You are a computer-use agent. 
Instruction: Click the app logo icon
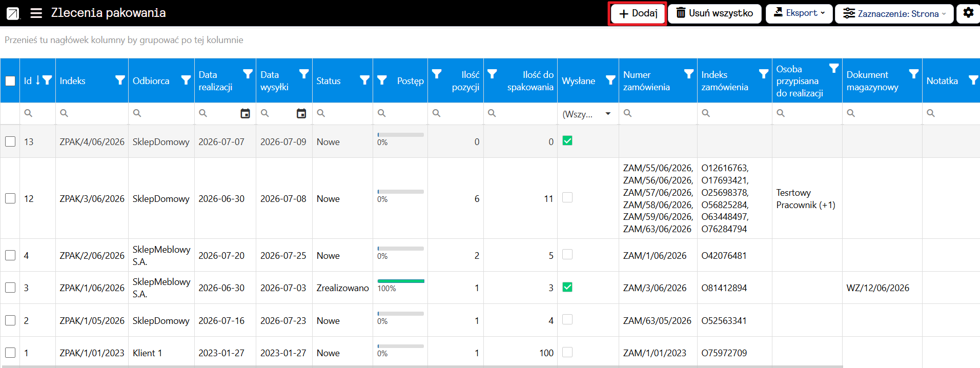(x=13, y=13)
